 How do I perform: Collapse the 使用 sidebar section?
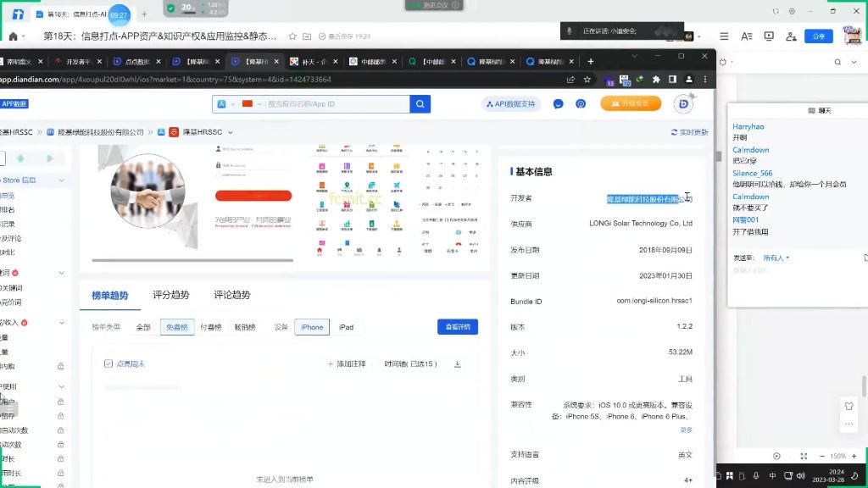click(61, 386)
